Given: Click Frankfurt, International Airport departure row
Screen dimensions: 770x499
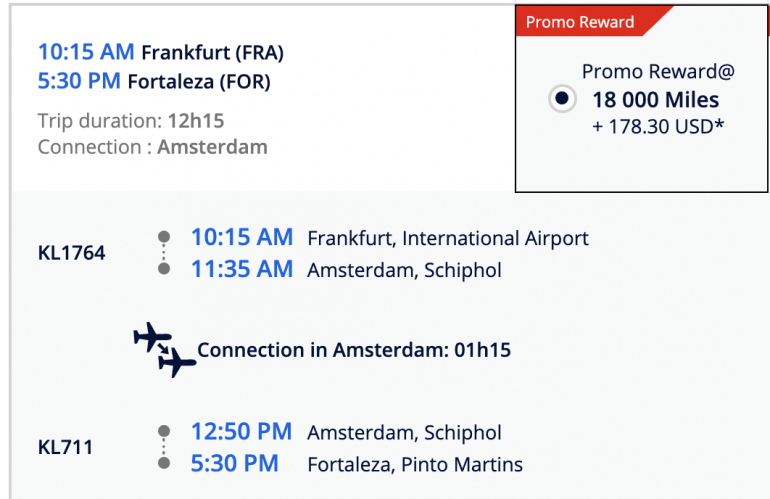Looking at the screenshot, I should 447,238.
